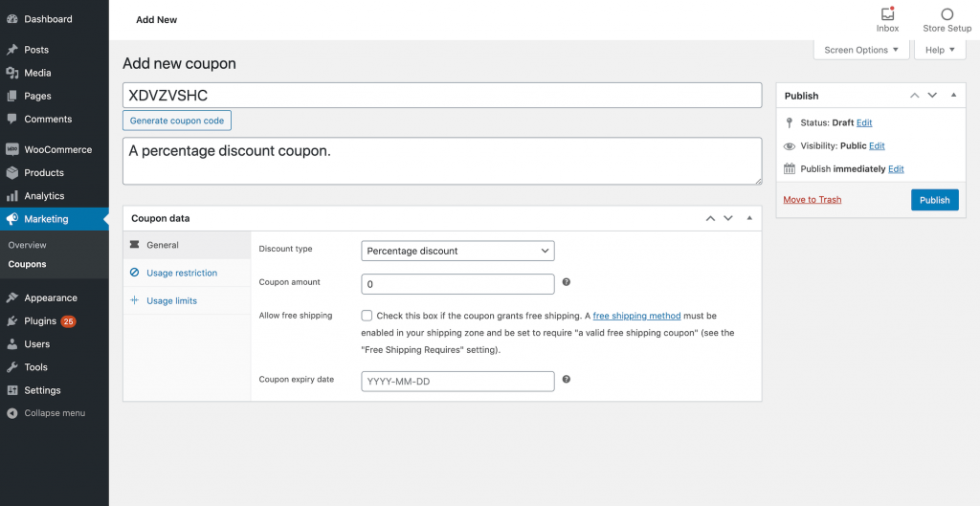Expand the Help dropdown tab

tap(940, 50)
